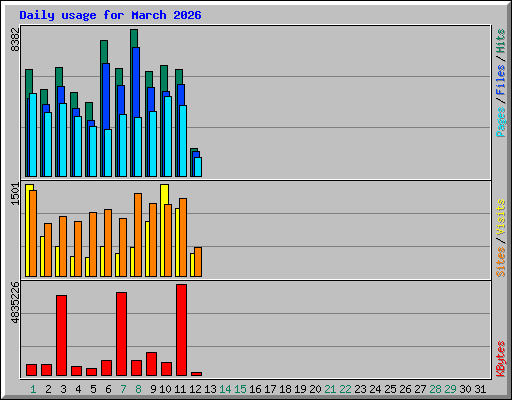Image resolution: width=512 pixels, height=400 pixels.
Task: Click day 10 on the x-axis
Action: (x=165, y=389)
